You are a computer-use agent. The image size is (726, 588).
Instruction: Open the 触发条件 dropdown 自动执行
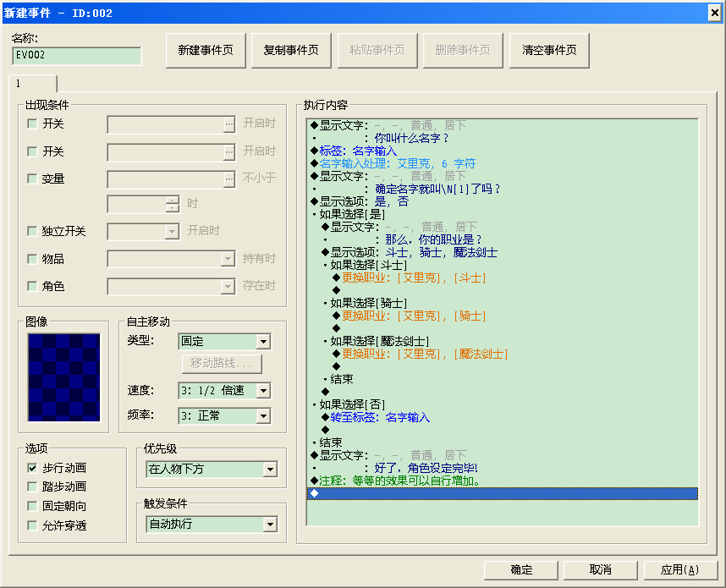[212, 525]
